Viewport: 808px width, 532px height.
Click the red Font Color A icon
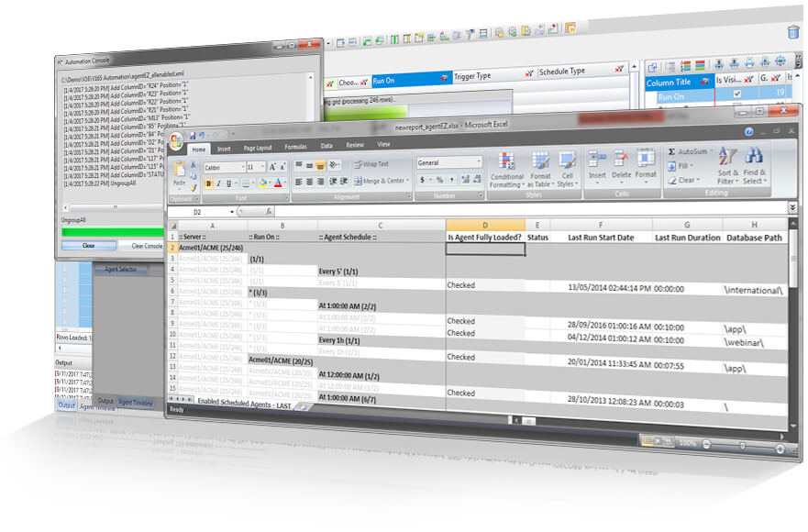(x=278, y=183)
